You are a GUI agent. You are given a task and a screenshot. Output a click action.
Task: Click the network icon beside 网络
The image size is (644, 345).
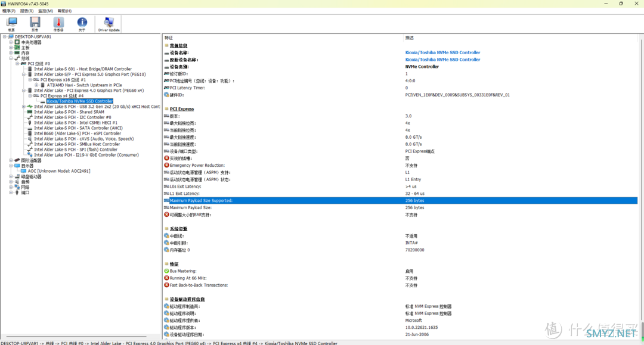pos(17,187)
